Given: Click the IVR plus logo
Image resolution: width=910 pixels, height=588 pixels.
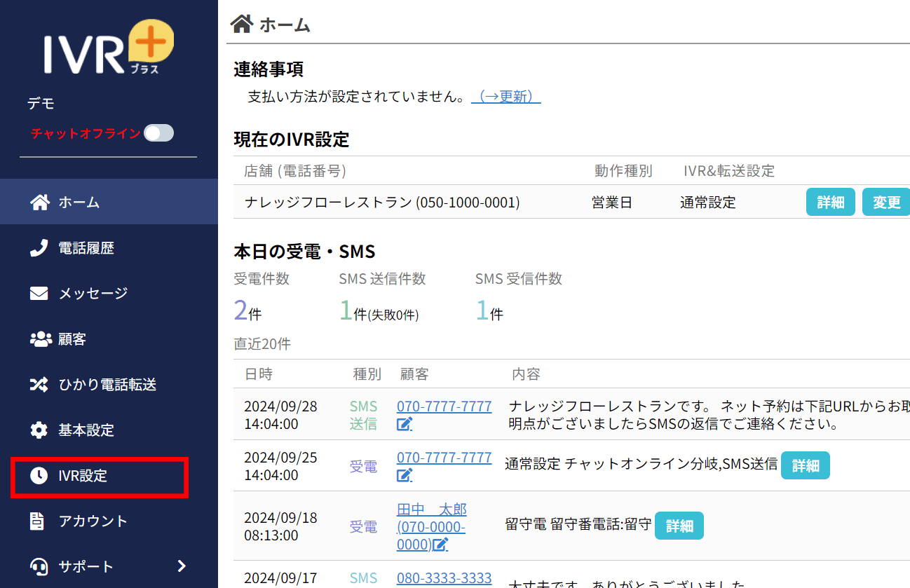Looking at the screenshot, I should pyautogui.click(x=109, y=48).
